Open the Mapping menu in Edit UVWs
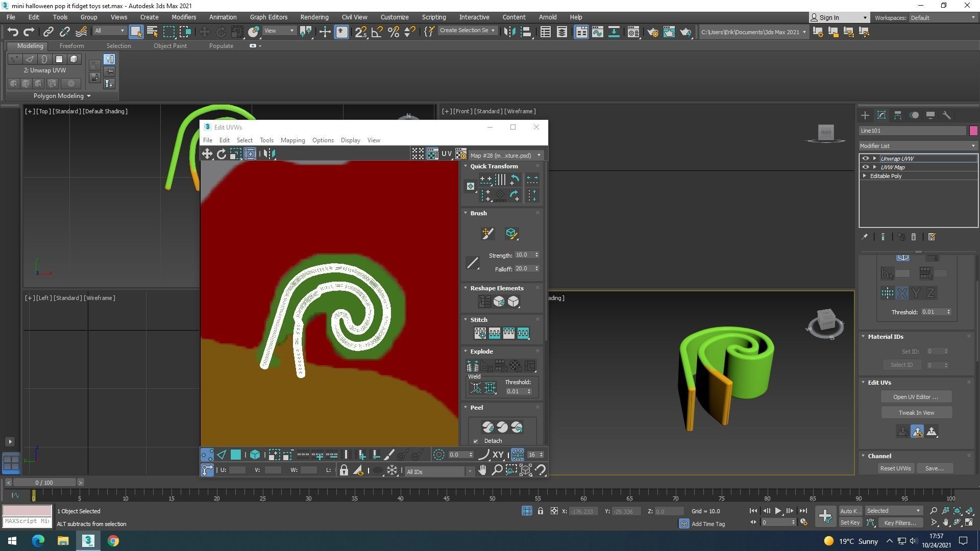The height and width of the screenshot is (551, 980). click(x=292, y=140)
